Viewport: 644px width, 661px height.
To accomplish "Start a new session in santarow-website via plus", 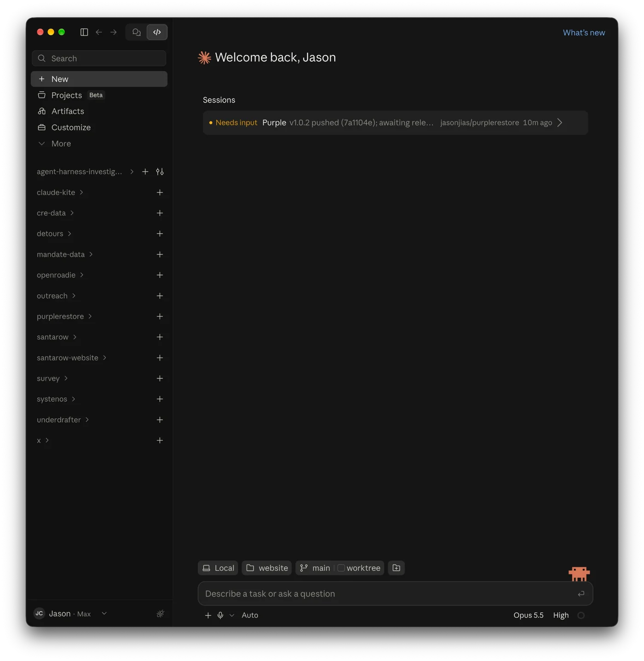I will pos(160,358).
